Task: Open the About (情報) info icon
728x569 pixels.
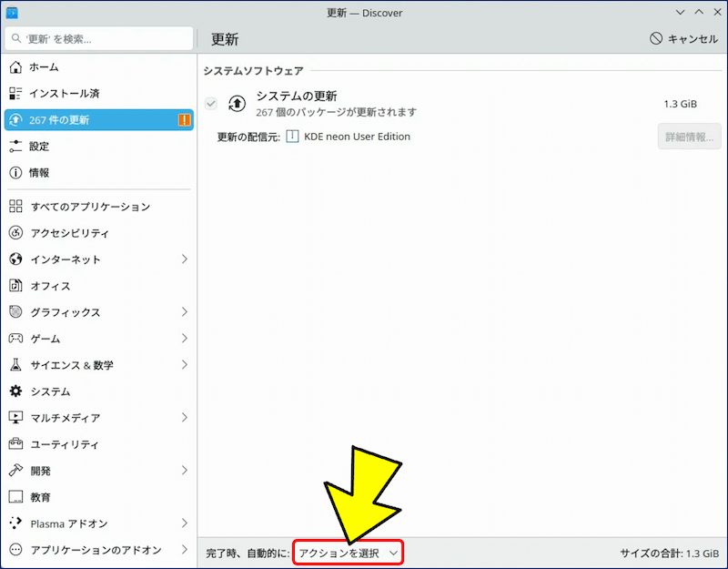Action: point(15,173)
